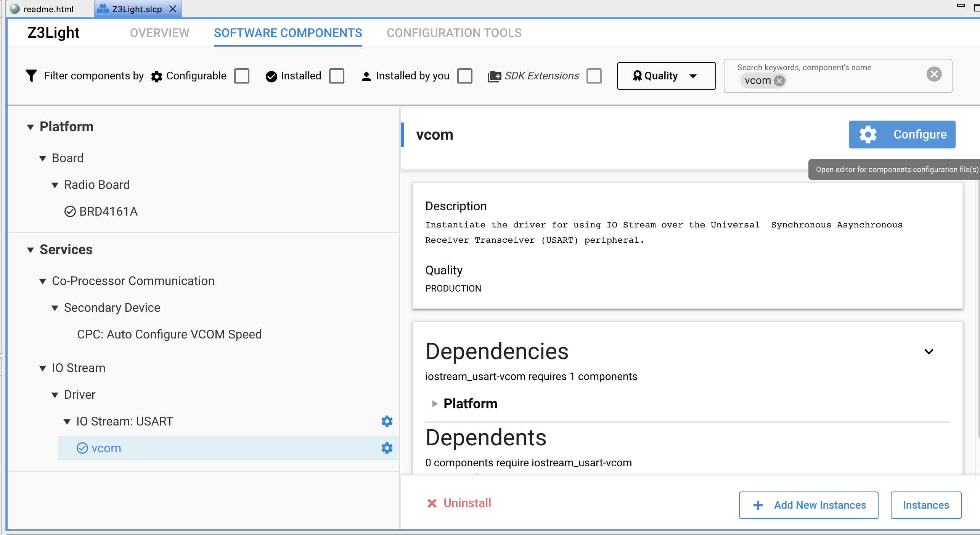Screen dimensions: 980x535
Task: Check the Installed filter checkbox
Action: coord(337,76)
